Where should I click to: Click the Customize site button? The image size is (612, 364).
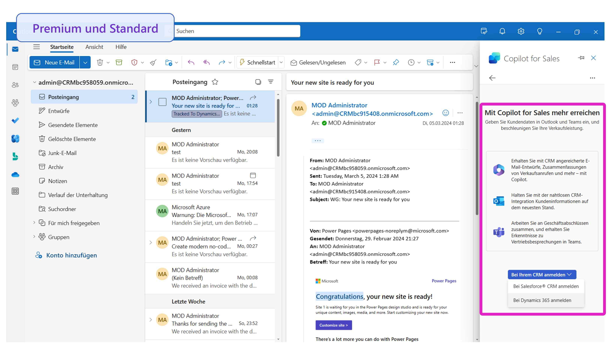pos(334,325)
